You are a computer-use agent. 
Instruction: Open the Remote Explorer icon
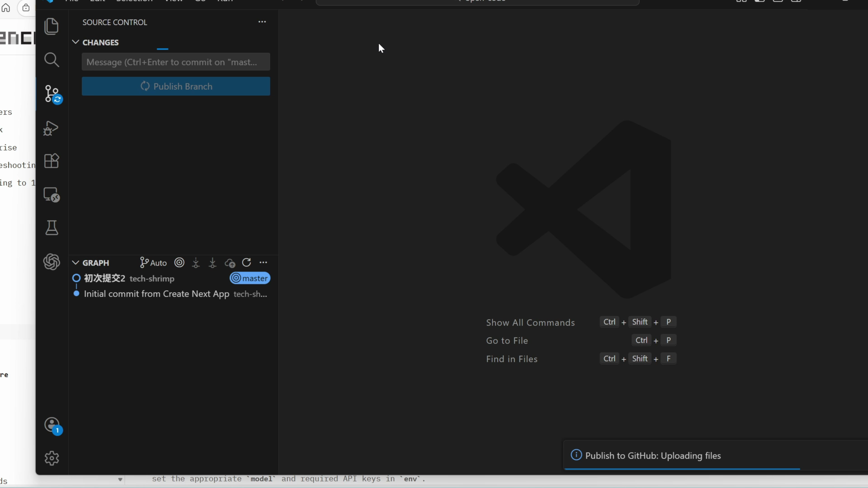click(x=51, y=194)
